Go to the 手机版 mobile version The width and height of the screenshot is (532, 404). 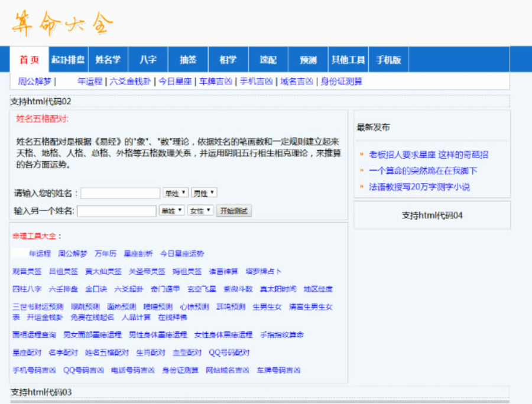click(389, 60)
